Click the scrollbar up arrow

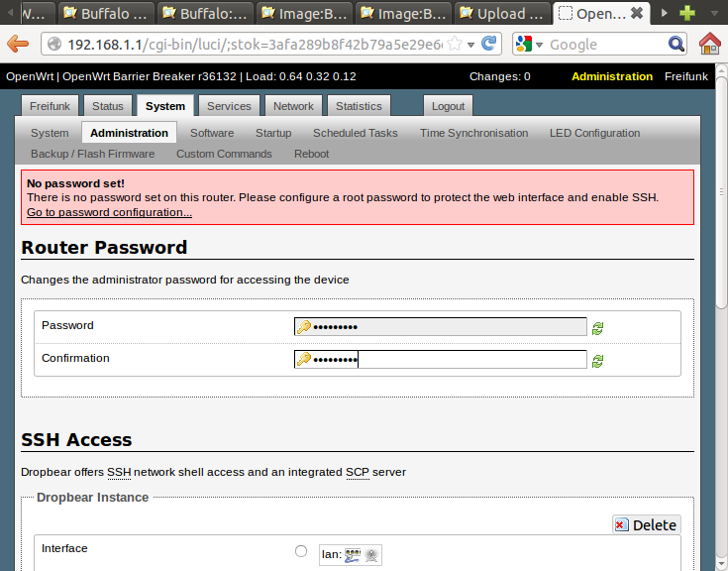pyautogui.click(x=721, y=69)
